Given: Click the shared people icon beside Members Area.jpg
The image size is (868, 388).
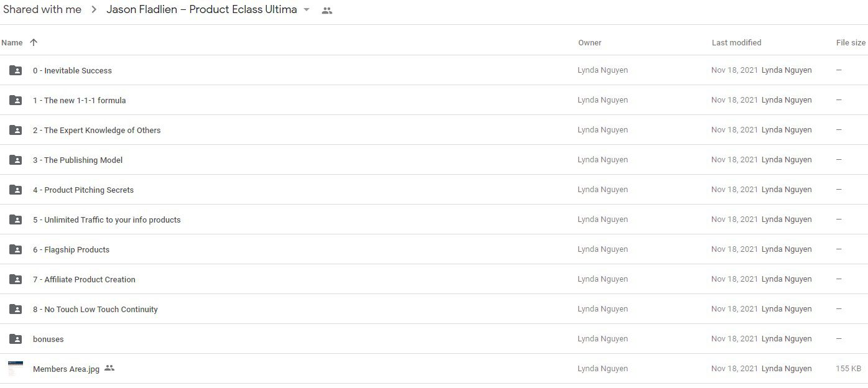Looking at the screenshot, I should (109, 368).
